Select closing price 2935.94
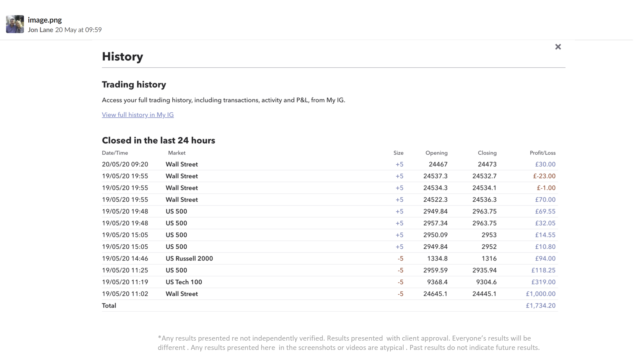 484,270
